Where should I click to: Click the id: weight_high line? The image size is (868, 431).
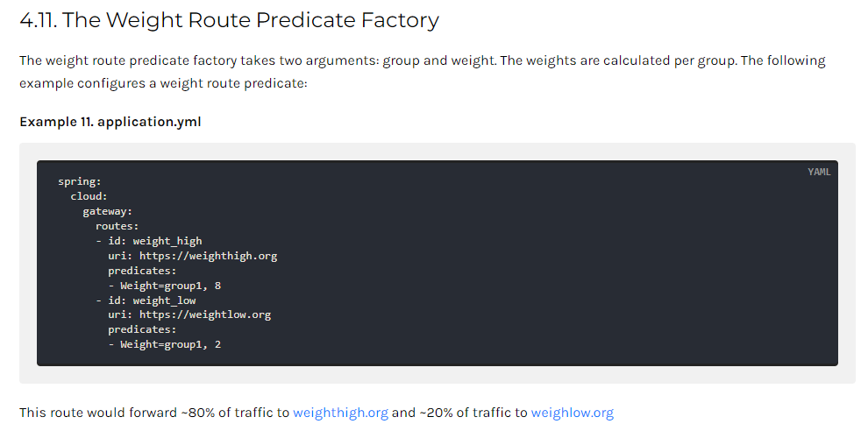(149, 241)
